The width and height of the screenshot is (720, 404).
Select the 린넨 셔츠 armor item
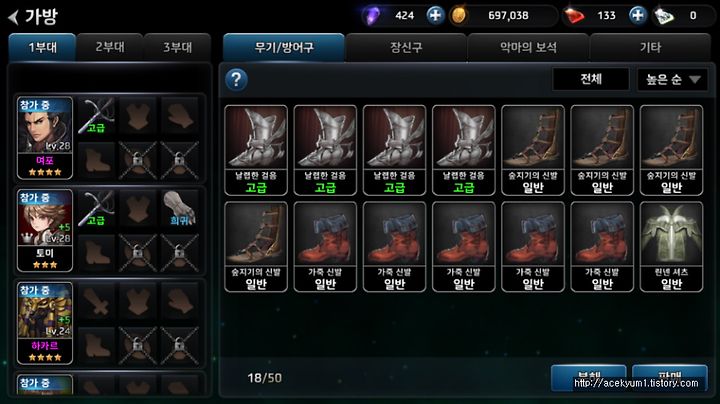pos(671,247)
